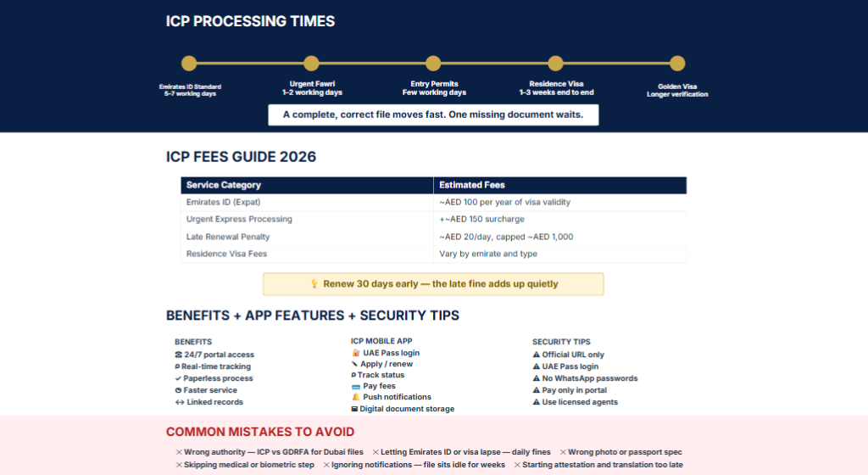The image size is (868, 475).
Task: Click the SECURITY TIPS column title
Action: [561, 342]
